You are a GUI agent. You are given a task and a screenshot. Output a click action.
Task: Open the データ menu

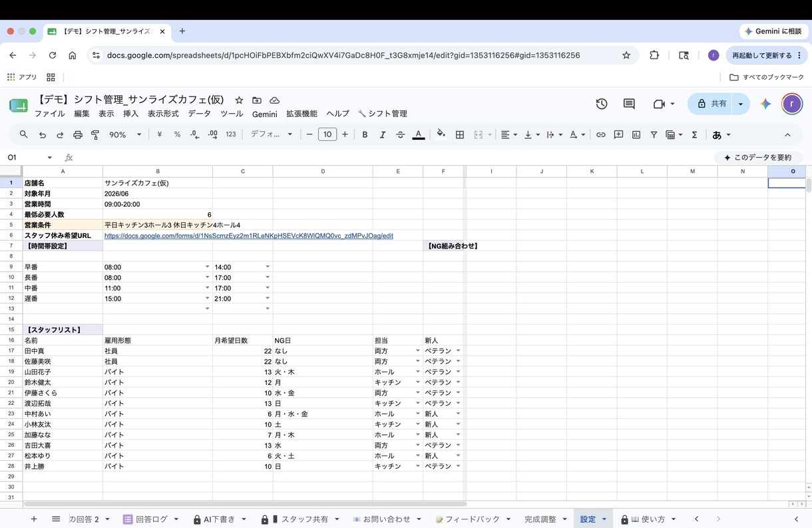pyautogui.click(x=199, y=114)
